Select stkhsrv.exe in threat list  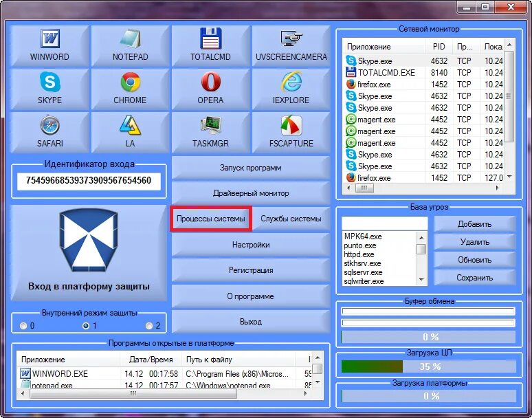tap(379, 263)
